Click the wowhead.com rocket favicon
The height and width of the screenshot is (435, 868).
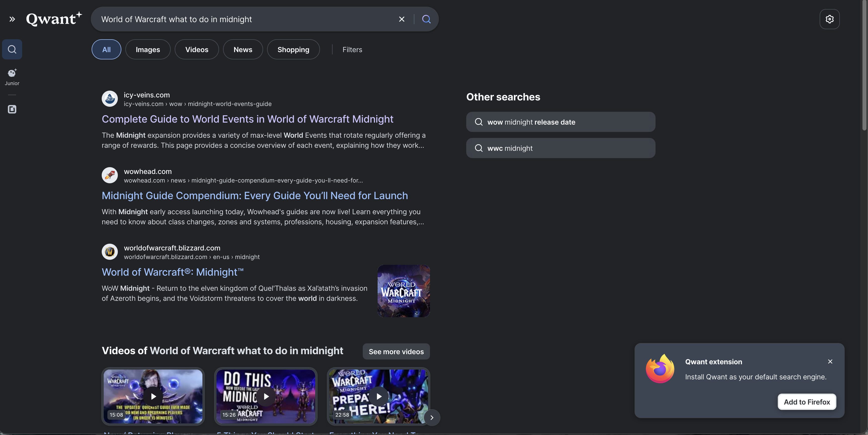point(109,175)
